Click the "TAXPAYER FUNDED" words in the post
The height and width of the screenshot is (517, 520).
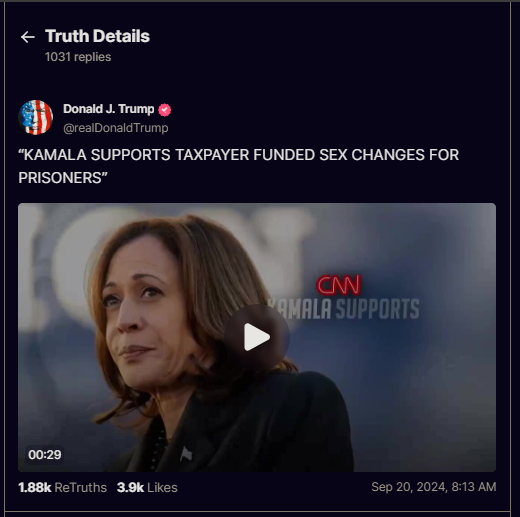245,155
